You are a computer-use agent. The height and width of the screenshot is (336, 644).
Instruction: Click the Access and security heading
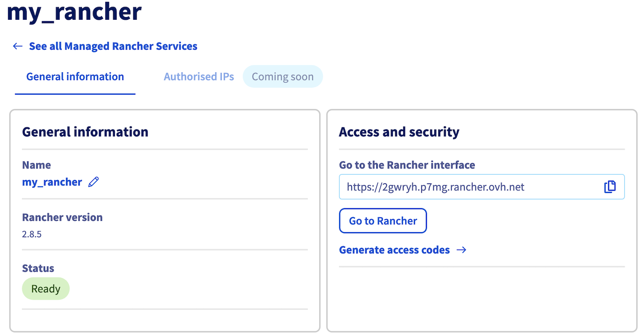pyautogui.click(x=399, y=132)
